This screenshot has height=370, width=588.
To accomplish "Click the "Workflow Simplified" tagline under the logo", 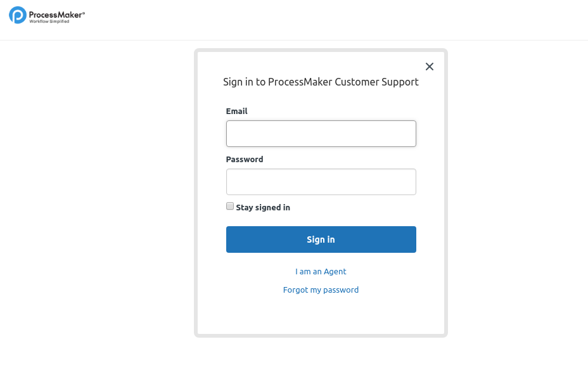I will click(x=49, y=22).
